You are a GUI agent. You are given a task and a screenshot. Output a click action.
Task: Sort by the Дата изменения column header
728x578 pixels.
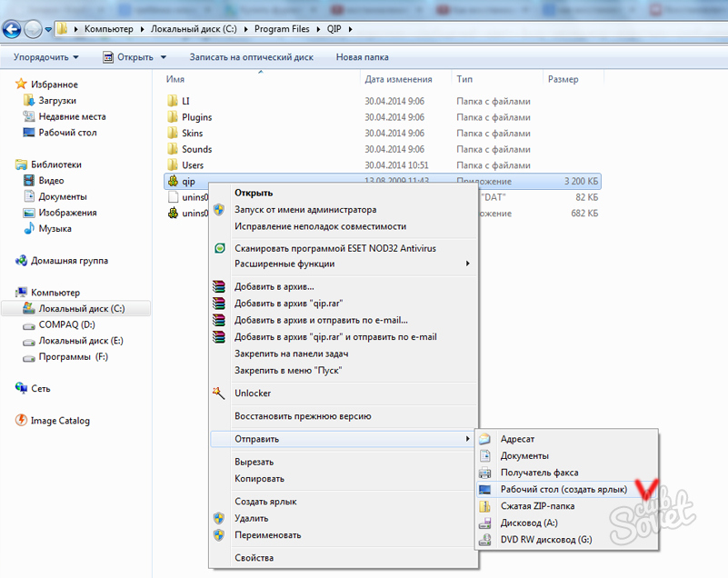[x=398, y=80]
